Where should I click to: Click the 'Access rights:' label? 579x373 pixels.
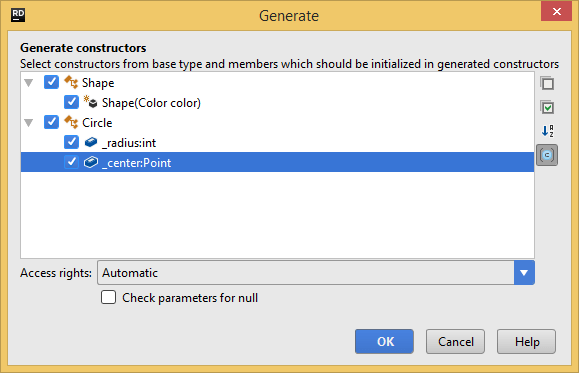tap(56, 273)
